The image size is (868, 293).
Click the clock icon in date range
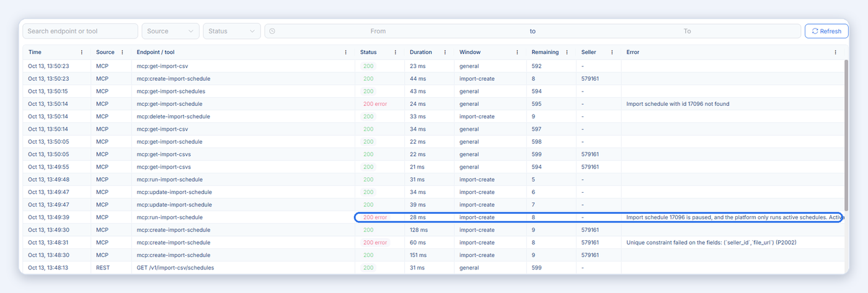272,31
